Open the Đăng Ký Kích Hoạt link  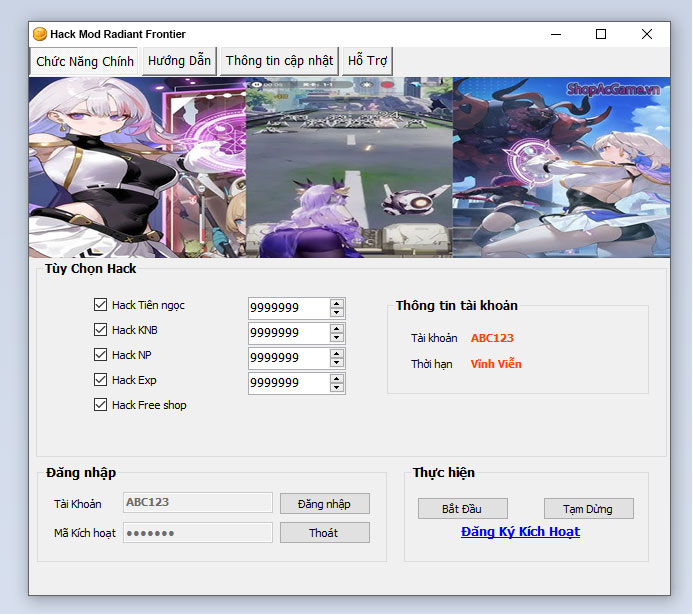click(x=521, y=532)
